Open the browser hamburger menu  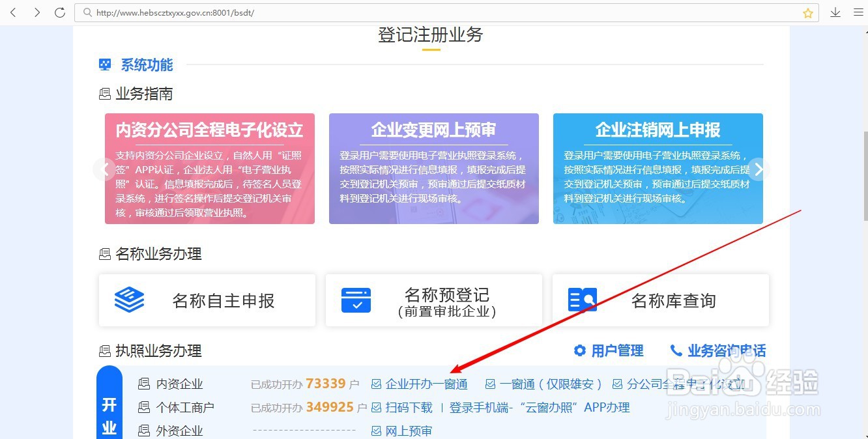858,12
